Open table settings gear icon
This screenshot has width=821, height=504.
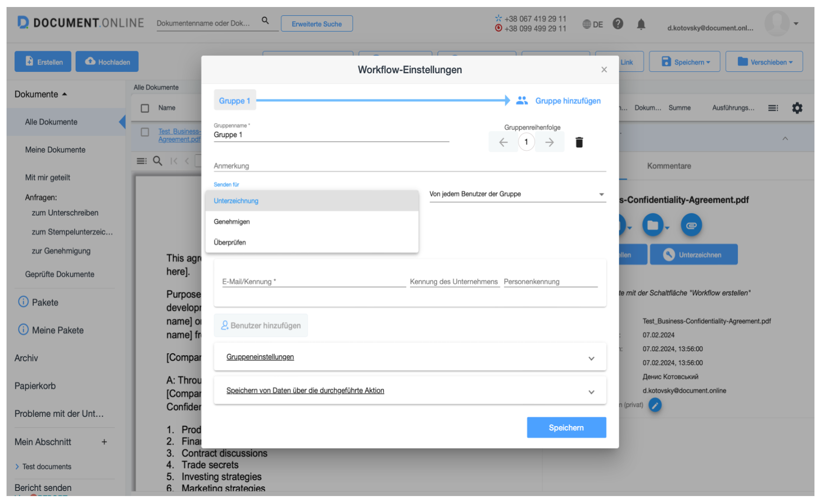coord(797,108)
